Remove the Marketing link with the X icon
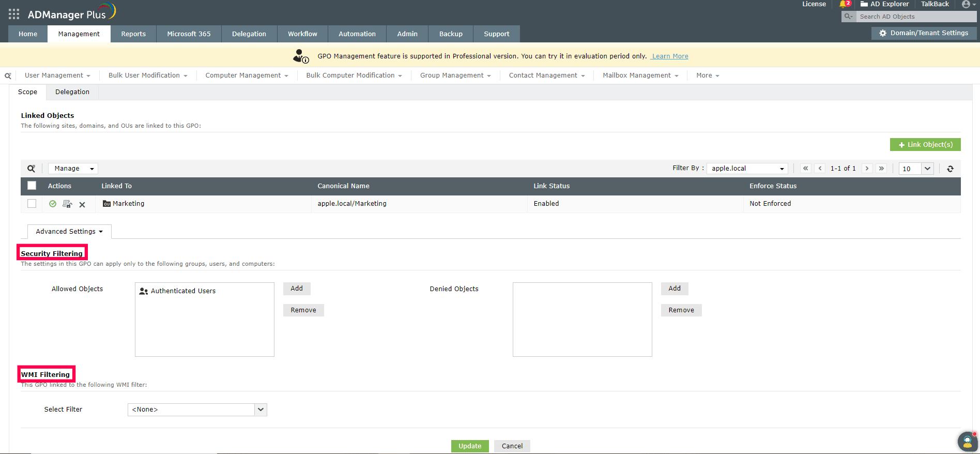The width and height of the screenshot is (980, 454). point(82,204)
